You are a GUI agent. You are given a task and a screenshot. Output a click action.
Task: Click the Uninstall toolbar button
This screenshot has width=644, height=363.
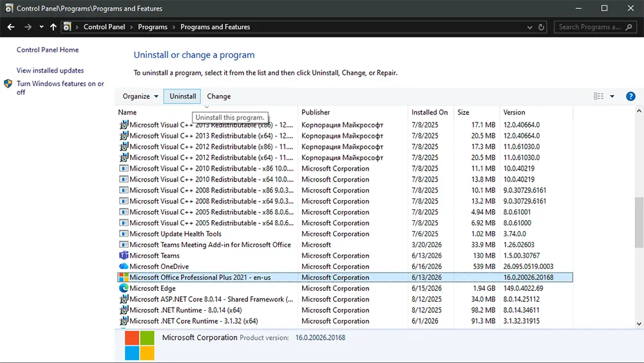[x=182, y=97]
